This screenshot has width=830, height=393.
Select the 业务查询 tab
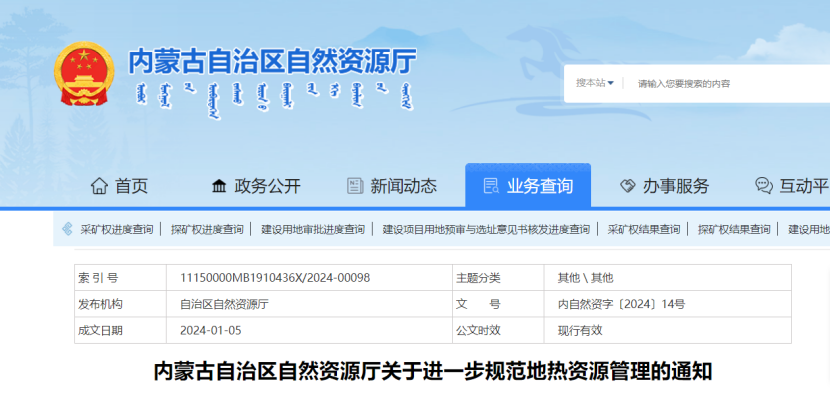pos(528,185)
